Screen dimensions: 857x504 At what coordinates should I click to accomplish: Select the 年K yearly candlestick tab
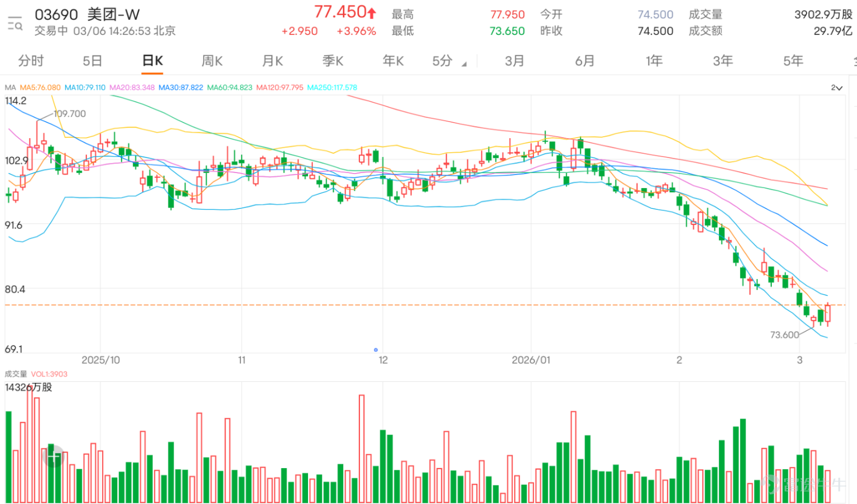click(393, 61)
